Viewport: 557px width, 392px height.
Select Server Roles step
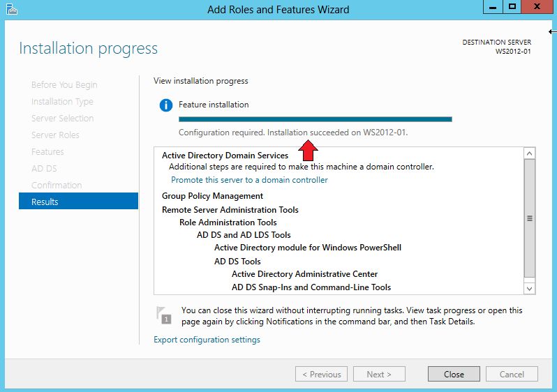point(55,135)
